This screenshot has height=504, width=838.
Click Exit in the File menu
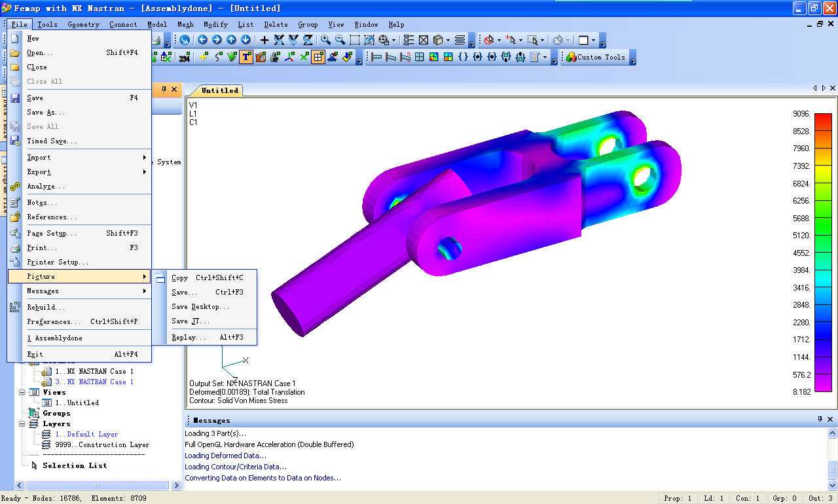tap(80, 354)
